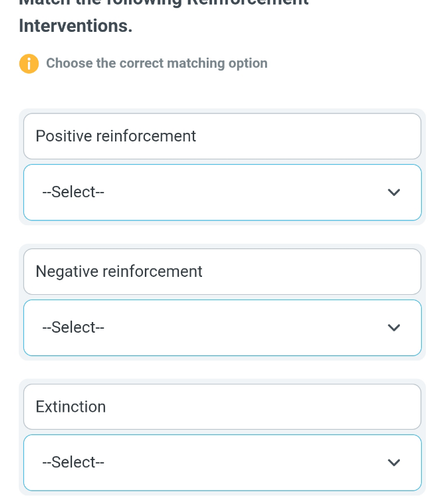Viewport: 428px width, 500px height.
Task: Click the Positive reinforcement label box
Action: tap(222, 136)
